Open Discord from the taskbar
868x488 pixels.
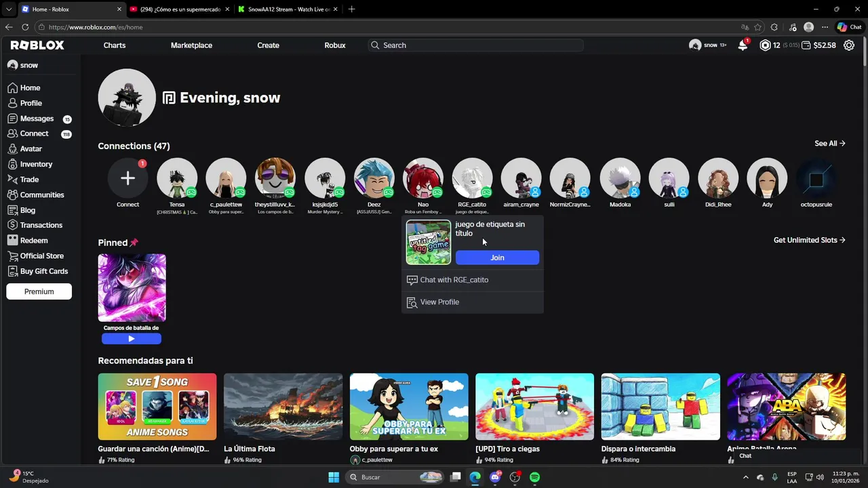point(495,477)
